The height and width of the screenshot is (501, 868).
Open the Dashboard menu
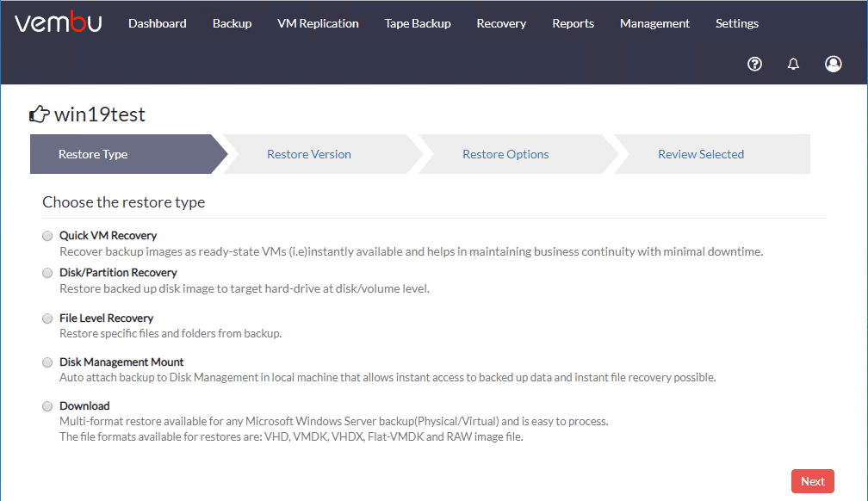pyautogui.click(x=157, y=23)
